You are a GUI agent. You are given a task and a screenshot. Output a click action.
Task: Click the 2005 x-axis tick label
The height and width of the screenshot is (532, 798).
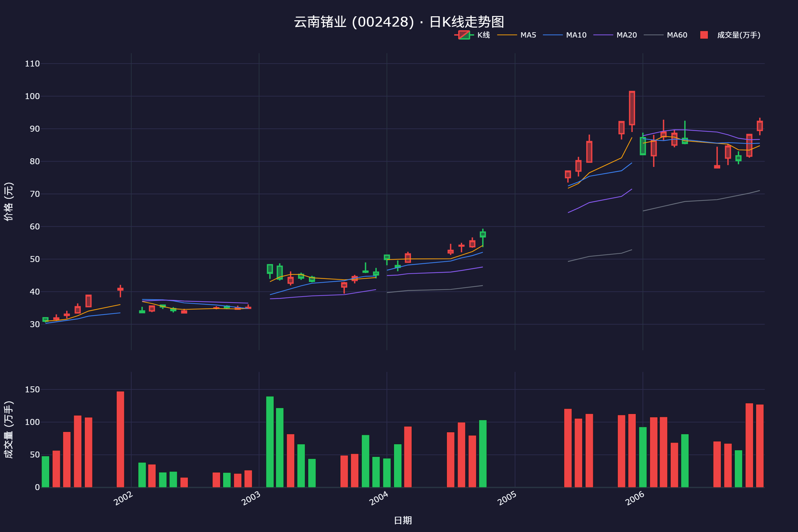pos(507,498)
